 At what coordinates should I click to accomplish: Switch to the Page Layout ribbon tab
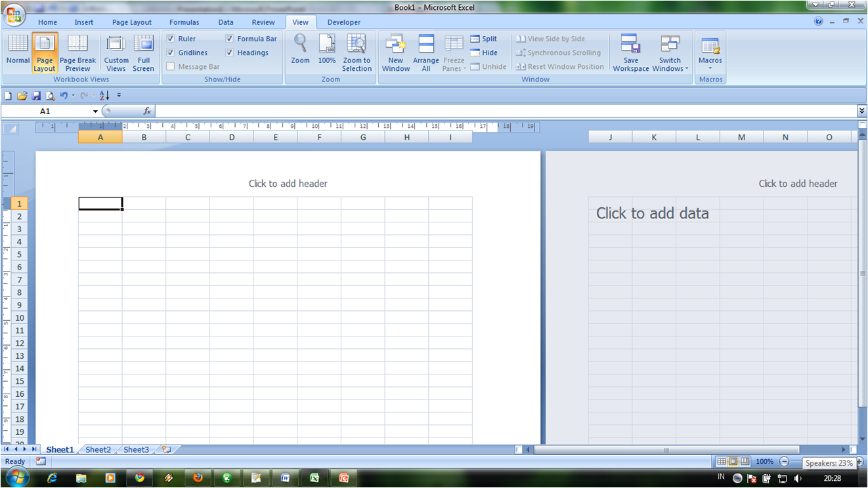point(131,22)
